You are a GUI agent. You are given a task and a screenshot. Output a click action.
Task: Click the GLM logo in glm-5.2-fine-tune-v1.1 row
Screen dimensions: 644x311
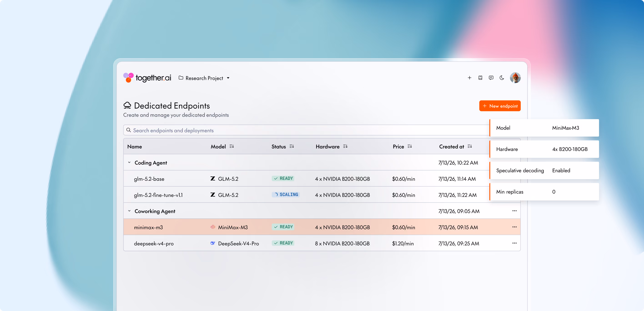[213, 195]
